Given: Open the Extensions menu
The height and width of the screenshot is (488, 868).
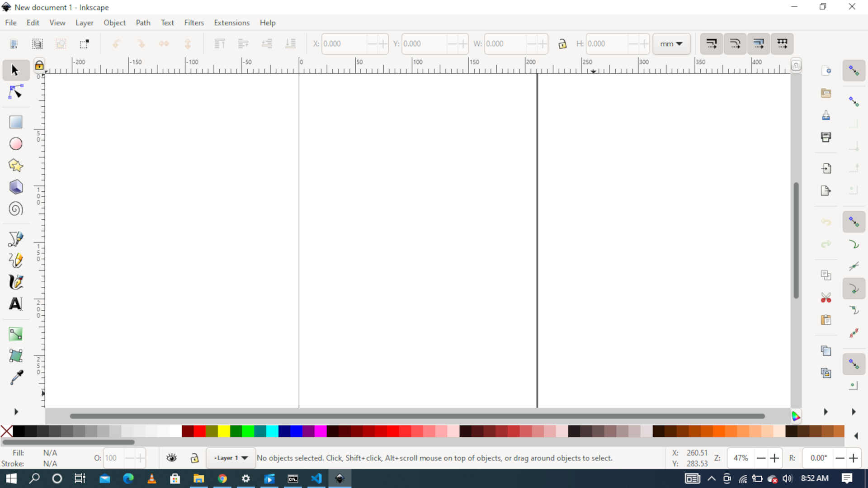Looking at the screenshot, I should tap(231, 23).
